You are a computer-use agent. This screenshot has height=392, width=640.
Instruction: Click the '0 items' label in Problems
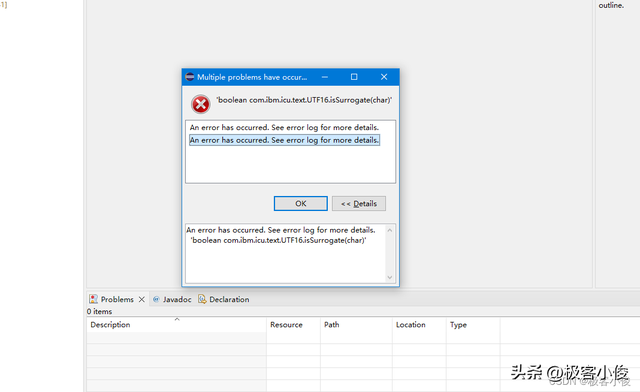[x=99, y=312]
